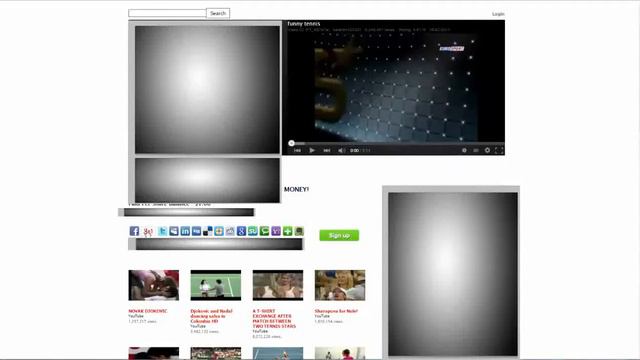The height and width of the screenshot is (360, 640).
Task: Share through the LinkedIn icon
Action: coord(185,231)
